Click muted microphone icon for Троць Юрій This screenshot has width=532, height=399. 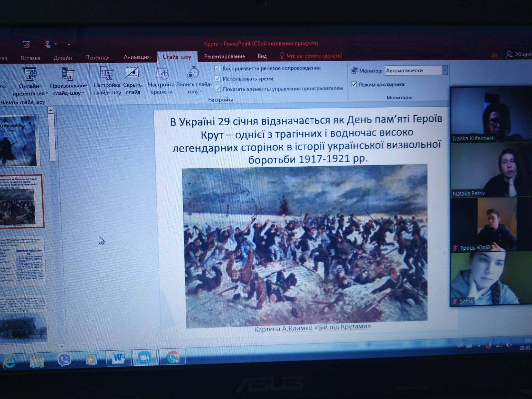455,248
